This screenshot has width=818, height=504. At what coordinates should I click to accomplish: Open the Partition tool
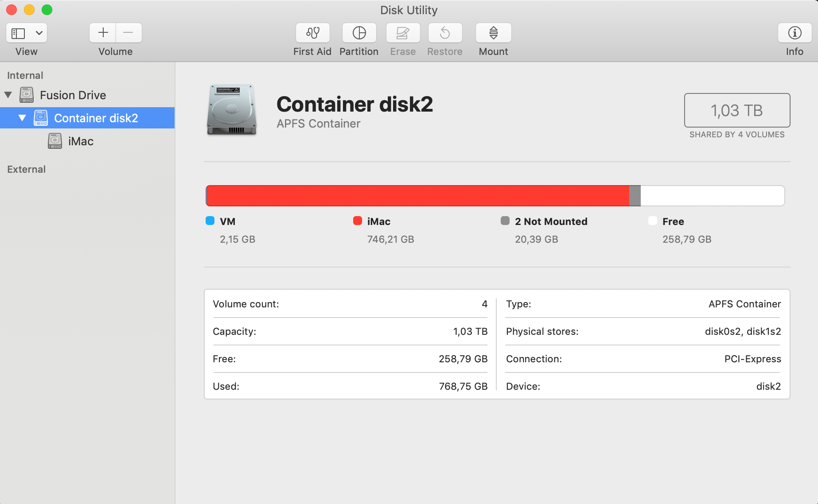(x=359, y=33)
